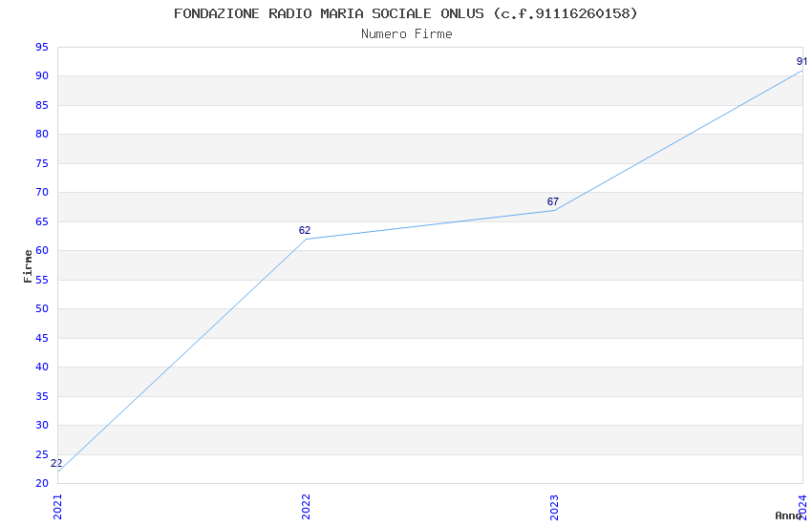Click y-axis tick value 75
This screenshot has width=812, height=525.
pos(42,163)
